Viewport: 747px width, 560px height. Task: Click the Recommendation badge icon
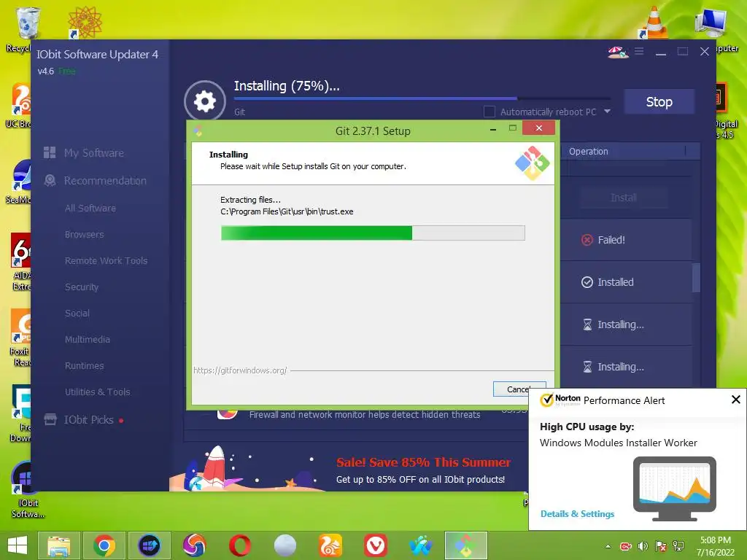click(50, 181)
